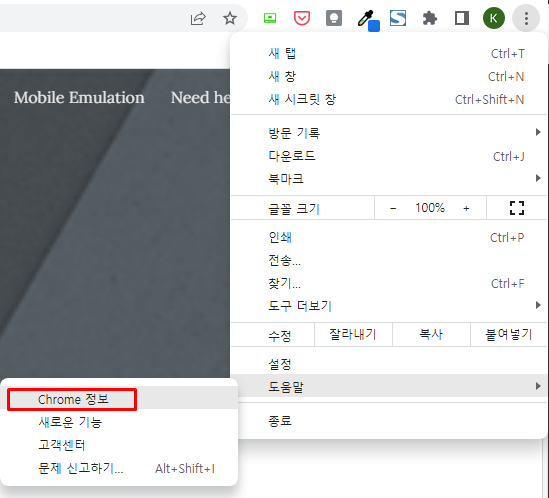Click the 잘라내기 button
Viewport: 549px width, 498px height.
point(353,334)
